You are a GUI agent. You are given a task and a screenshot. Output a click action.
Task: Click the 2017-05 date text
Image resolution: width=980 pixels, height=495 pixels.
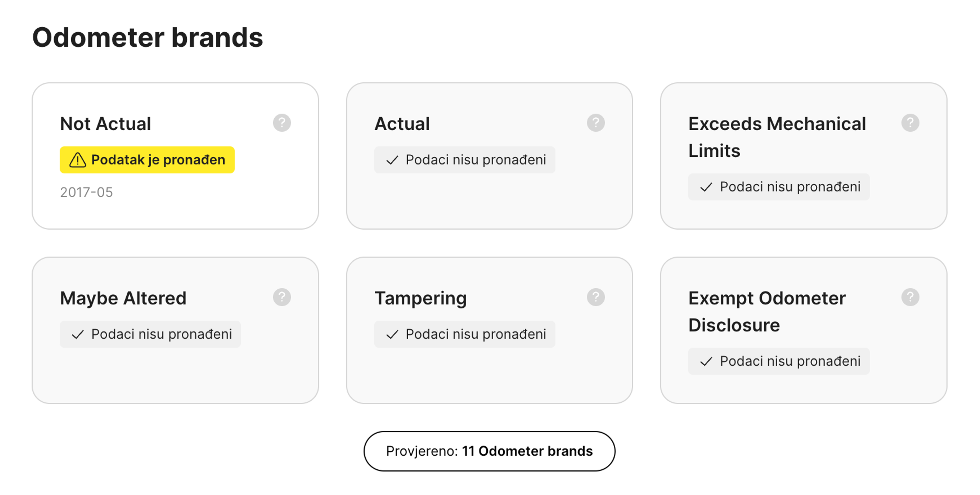pyautogui.click(x=86, y=193)
